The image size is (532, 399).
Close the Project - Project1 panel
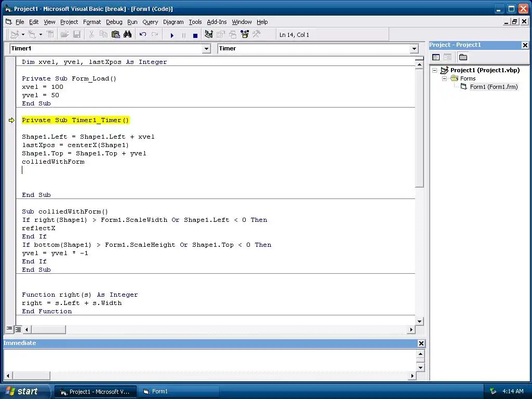[525, 45]
